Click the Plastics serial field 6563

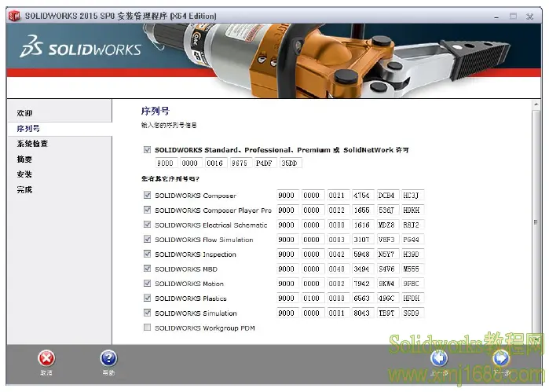coord(362,298)
